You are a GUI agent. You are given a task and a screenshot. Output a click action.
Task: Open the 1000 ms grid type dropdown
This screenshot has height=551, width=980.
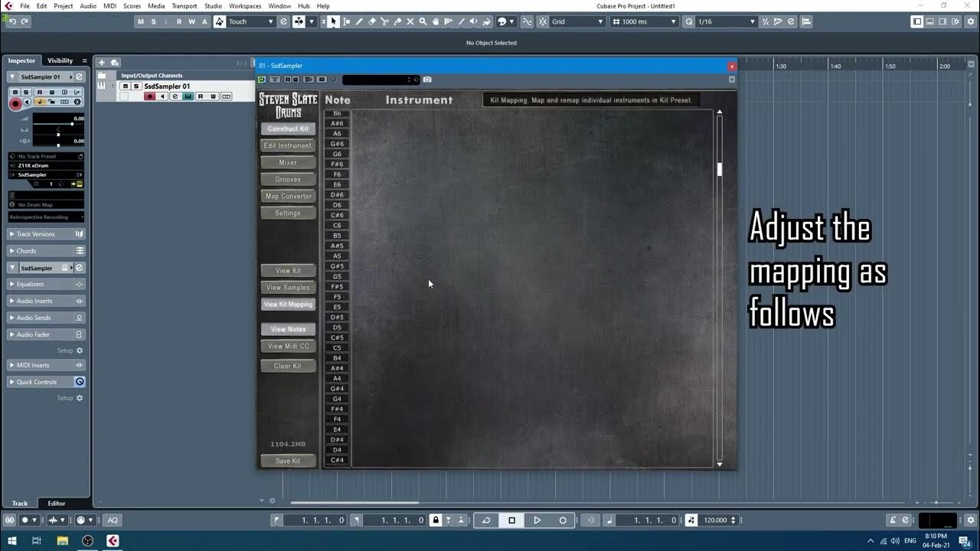pyautogui.click(x=645, y=21)
